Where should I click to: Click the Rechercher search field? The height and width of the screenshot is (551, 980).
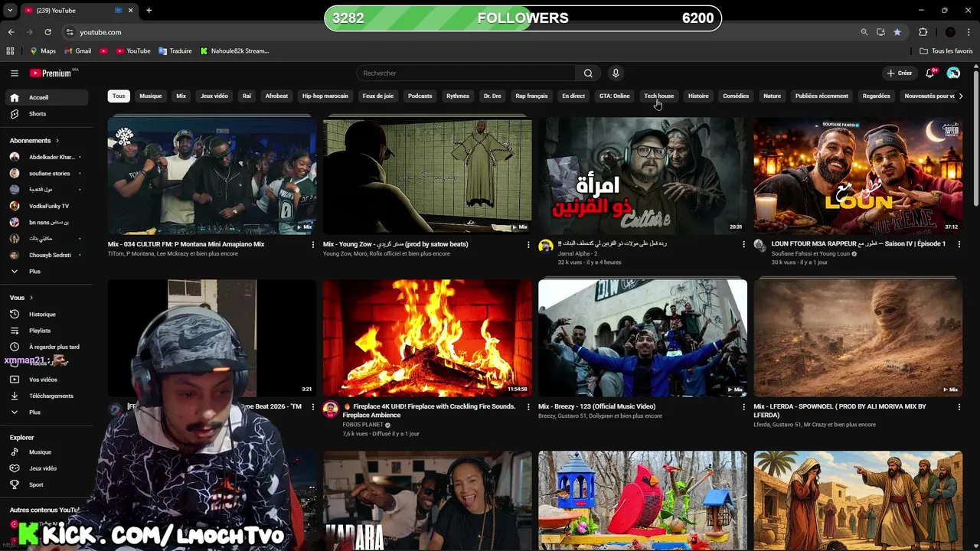pos(465,73)
